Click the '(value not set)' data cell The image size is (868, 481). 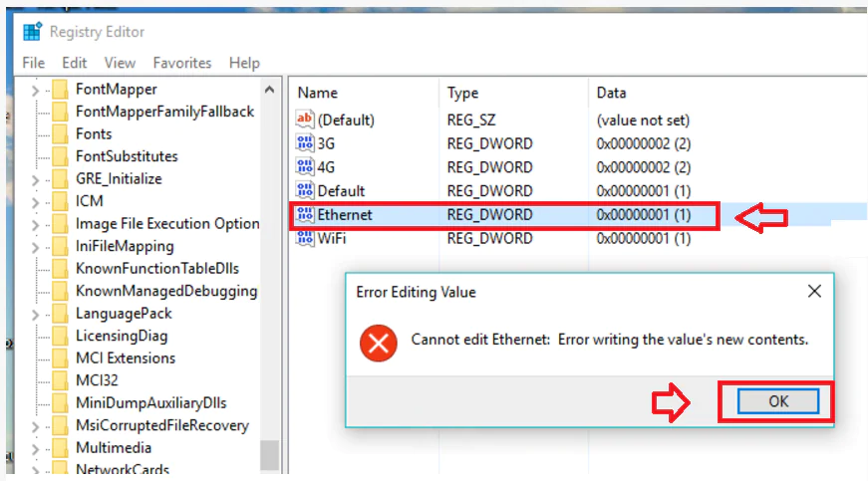click(x=643, y=120)
